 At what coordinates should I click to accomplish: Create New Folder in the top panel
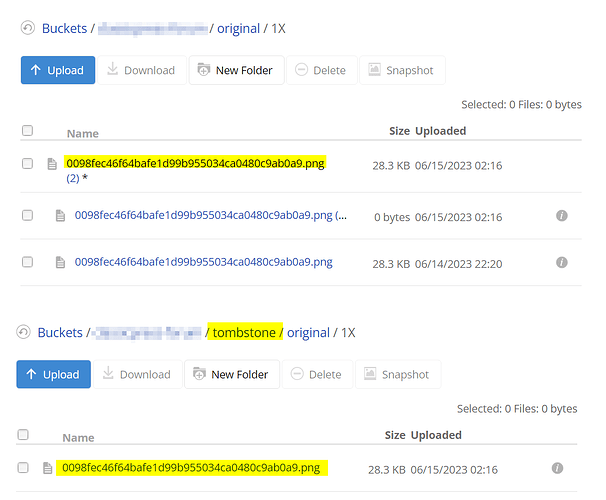click(x=237, y=70)
